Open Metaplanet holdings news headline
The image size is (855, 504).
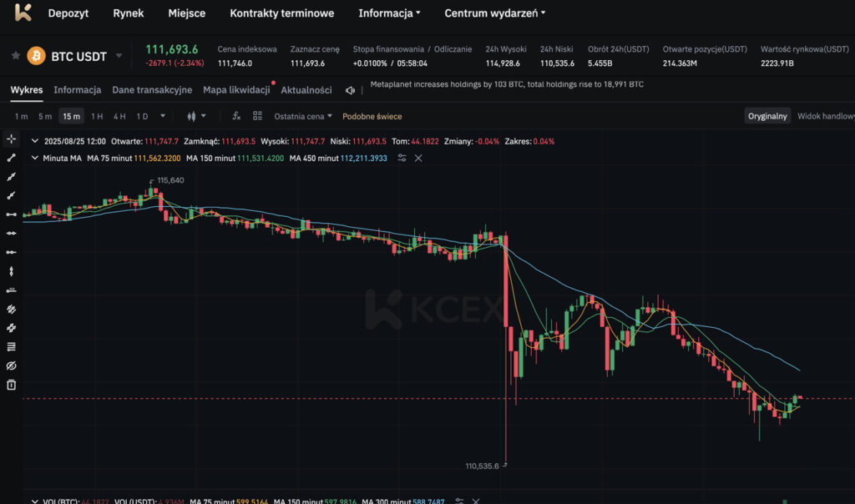click(507, 84)
